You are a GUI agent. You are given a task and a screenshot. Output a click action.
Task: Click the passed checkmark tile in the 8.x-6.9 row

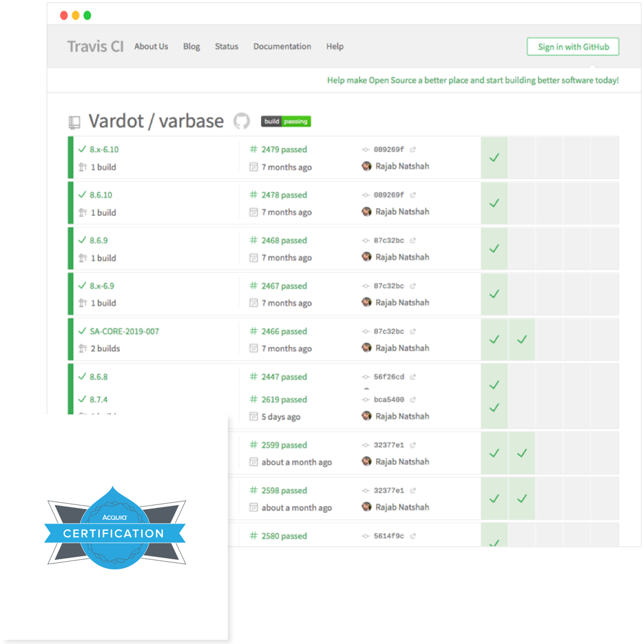(494, 294)
